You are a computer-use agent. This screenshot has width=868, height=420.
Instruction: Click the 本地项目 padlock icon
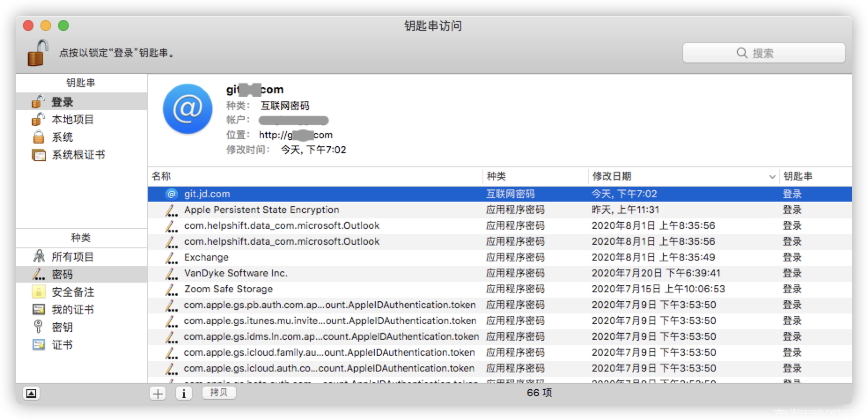tap(38, 119)
